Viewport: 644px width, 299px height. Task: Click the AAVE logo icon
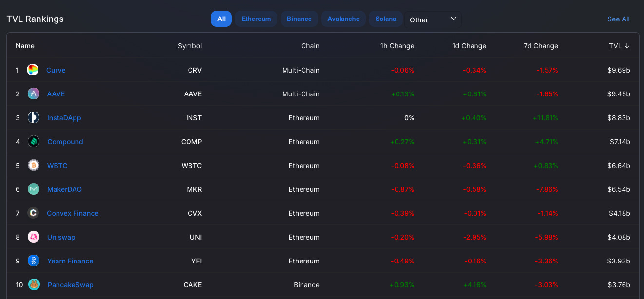(33, 94)
